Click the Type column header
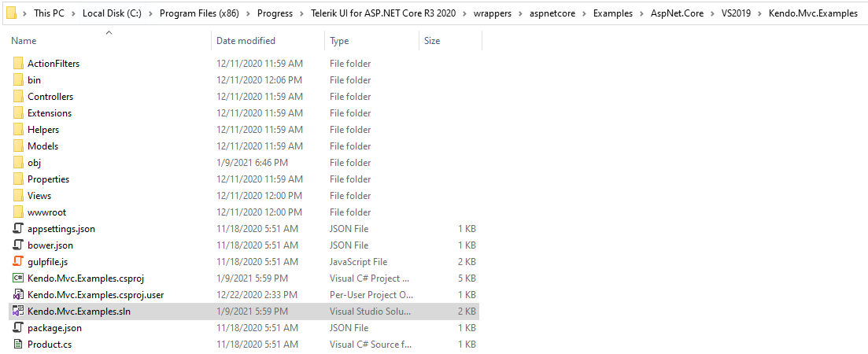 pyautogui.click(x=339, y=41)
